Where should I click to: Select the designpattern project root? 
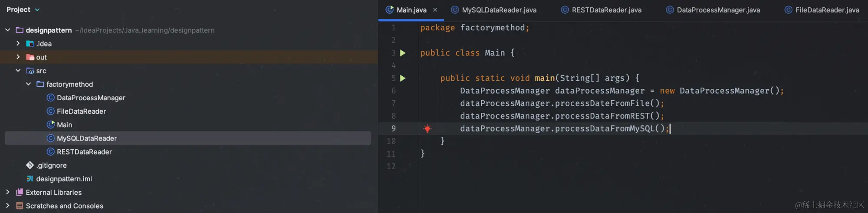coord(49,30)
